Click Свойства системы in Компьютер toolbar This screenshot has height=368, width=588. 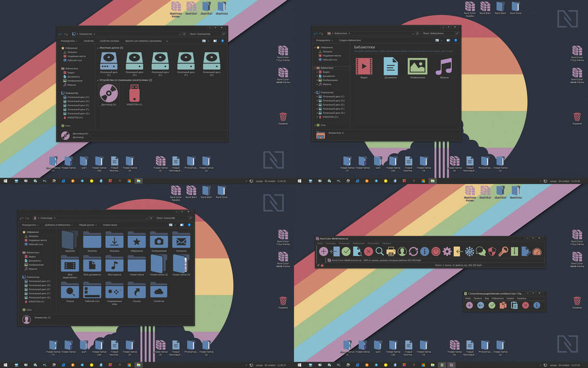click(x=109, y=41)
